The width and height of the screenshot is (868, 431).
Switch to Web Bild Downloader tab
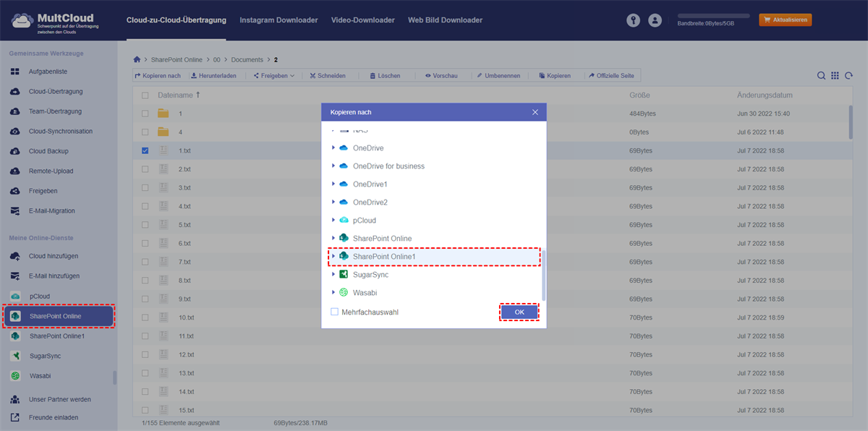point(445,20)
